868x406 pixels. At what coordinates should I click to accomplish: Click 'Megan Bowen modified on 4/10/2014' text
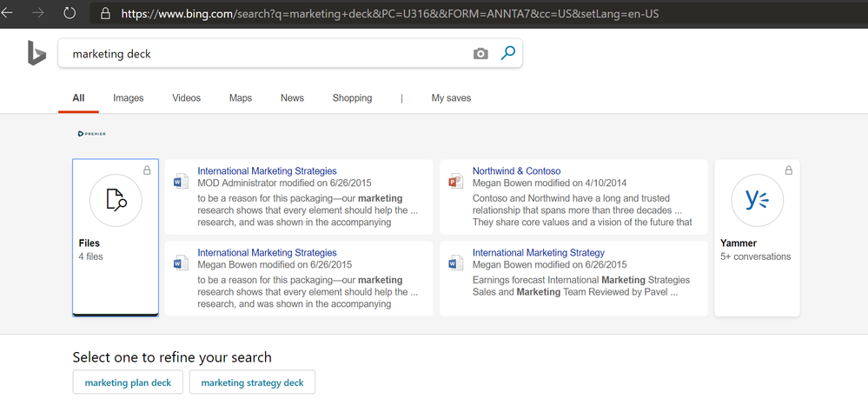(x=550, y=183)
